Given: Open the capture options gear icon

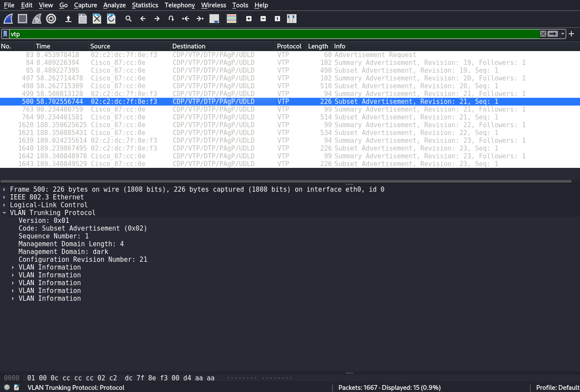Looking at the screenshot, I should coord(51,19).
